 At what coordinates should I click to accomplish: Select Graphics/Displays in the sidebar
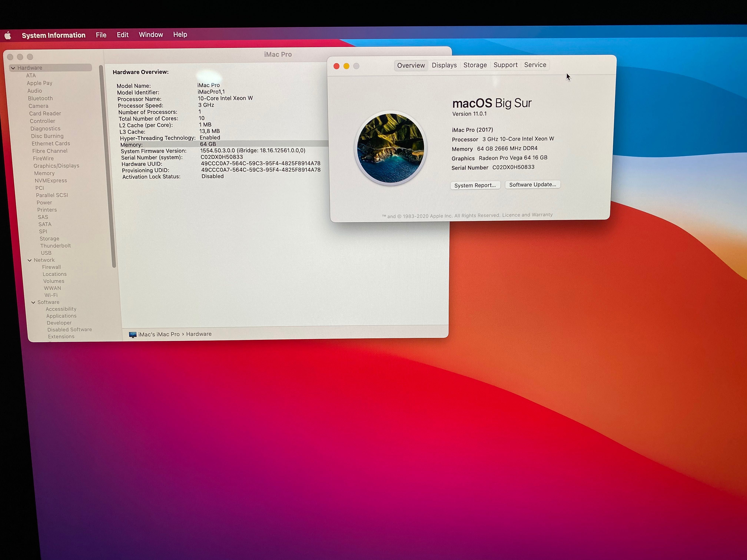coord(56,166)
